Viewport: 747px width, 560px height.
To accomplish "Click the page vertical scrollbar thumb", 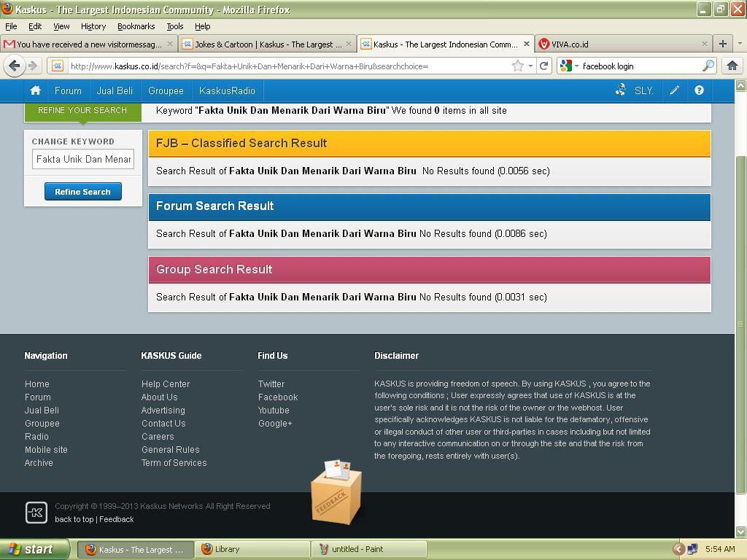I will click(740, 324).
